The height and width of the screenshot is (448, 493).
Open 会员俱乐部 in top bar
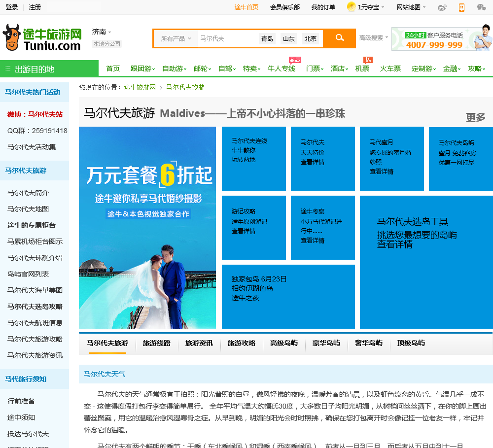[x=285, y=7]
